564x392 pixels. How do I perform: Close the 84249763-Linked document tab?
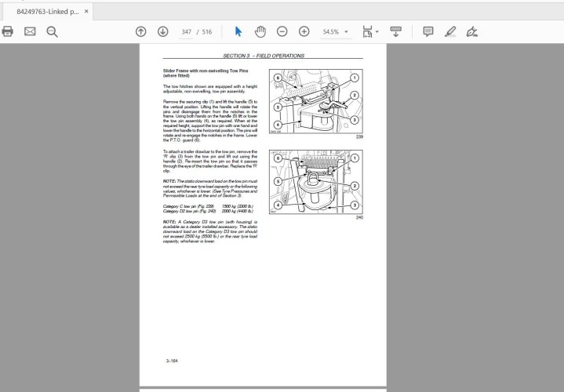coord(86,12)
